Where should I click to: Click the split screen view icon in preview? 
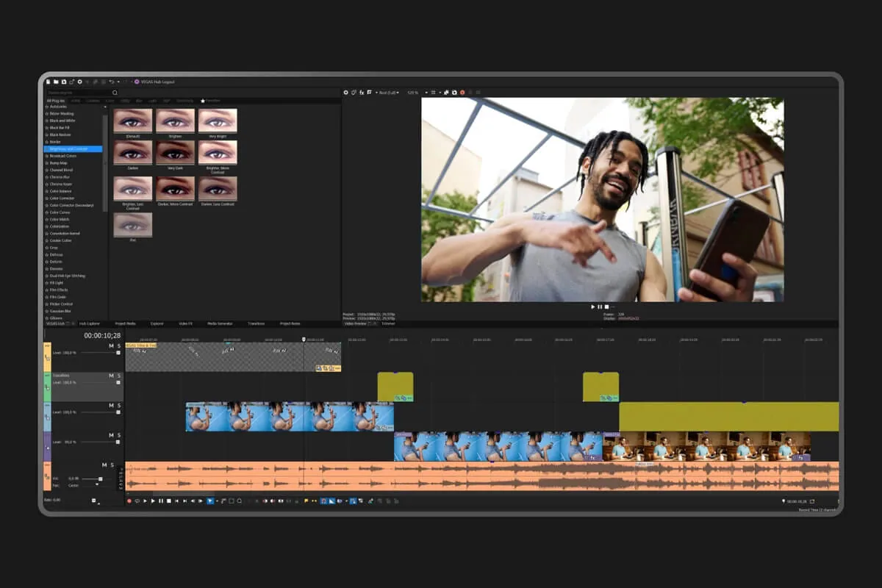369,93
